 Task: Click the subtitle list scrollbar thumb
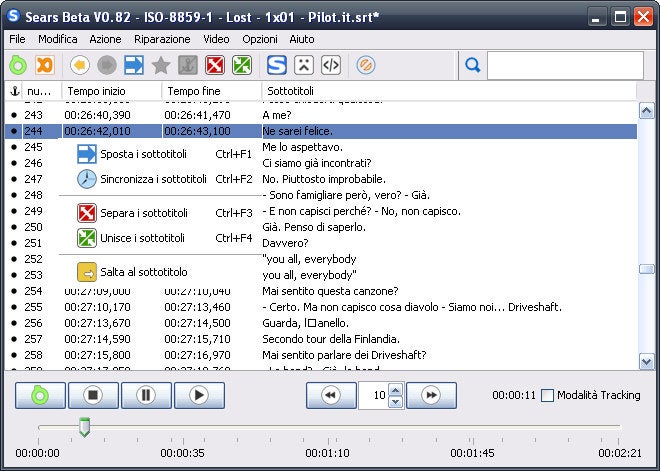pos(646,269)
